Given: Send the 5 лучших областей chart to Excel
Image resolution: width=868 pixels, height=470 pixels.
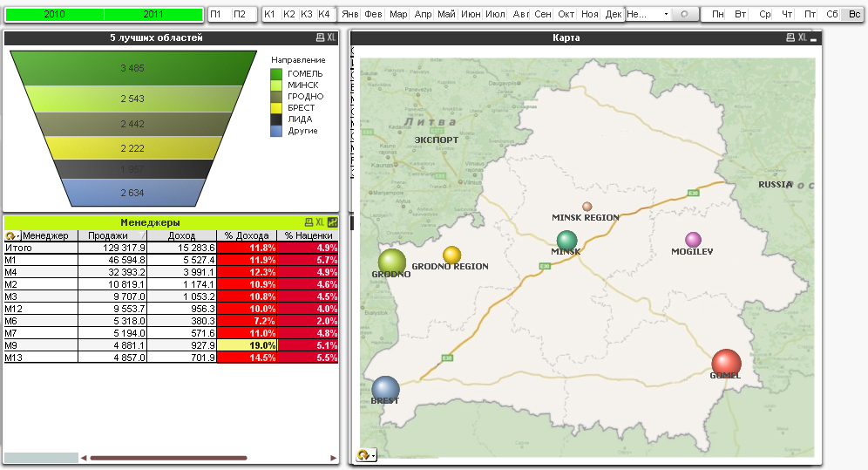Looking at the screenshot, I should pos(331,37).
